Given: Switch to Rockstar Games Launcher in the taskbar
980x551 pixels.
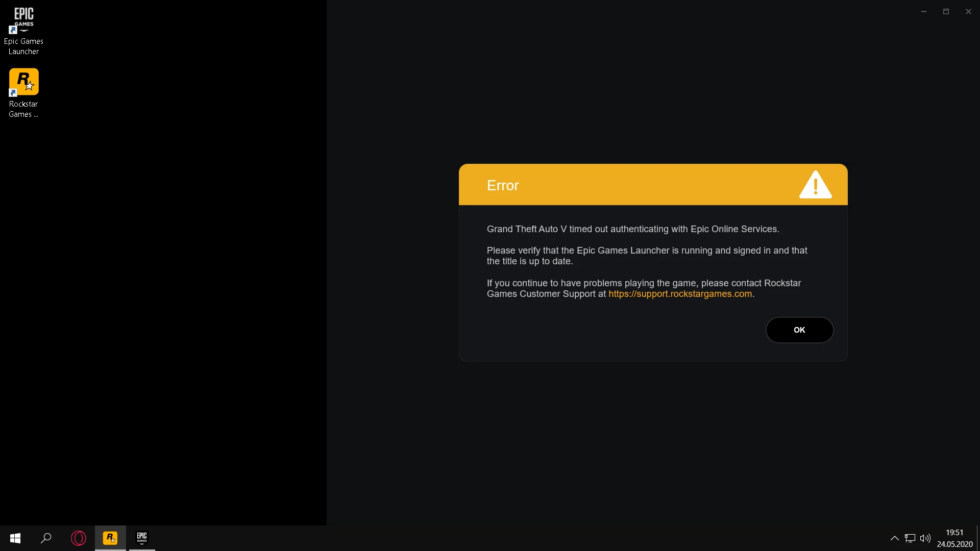Looking at the screenshot, I should pos(110,538).
